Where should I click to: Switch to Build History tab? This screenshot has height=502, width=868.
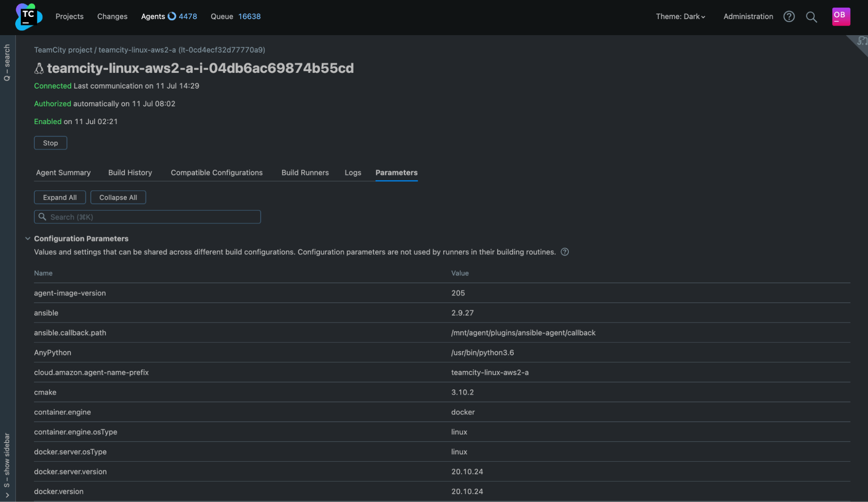(x=130, y=173)
